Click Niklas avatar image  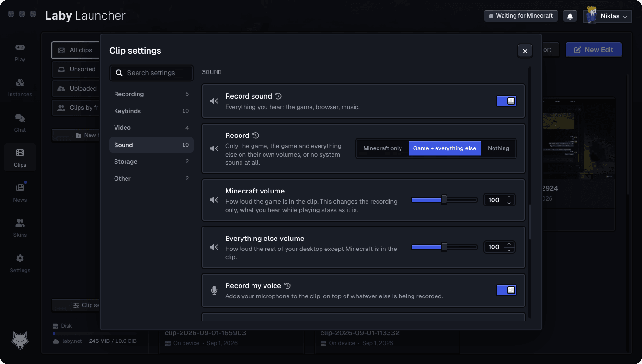pyautogui.click(x=592, y=14)
